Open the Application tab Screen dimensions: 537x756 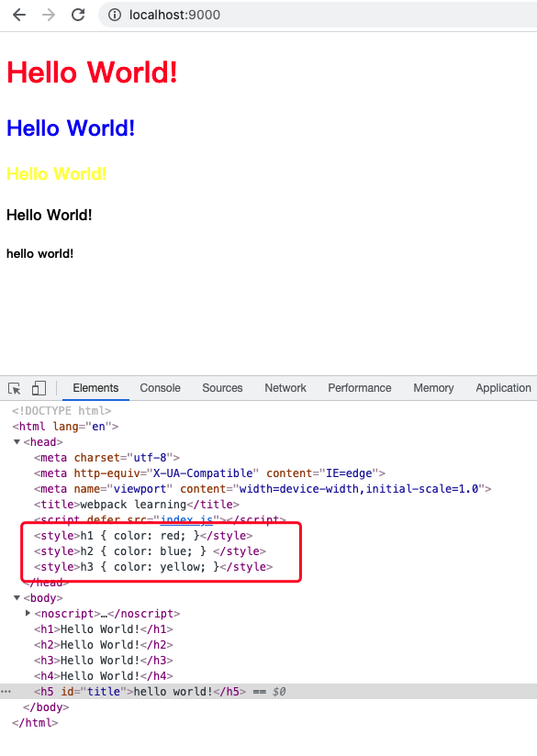pos(503,388)
